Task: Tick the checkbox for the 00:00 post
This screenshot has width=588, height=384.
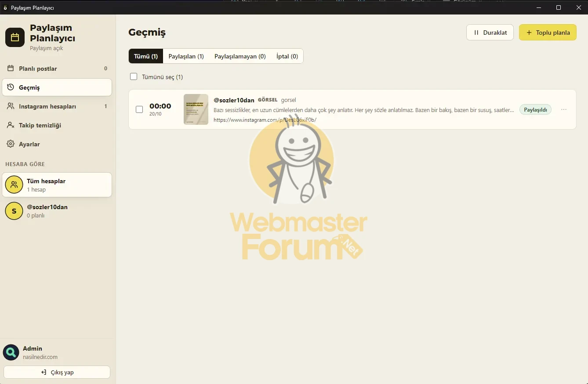Action: (x=139, y=109)
